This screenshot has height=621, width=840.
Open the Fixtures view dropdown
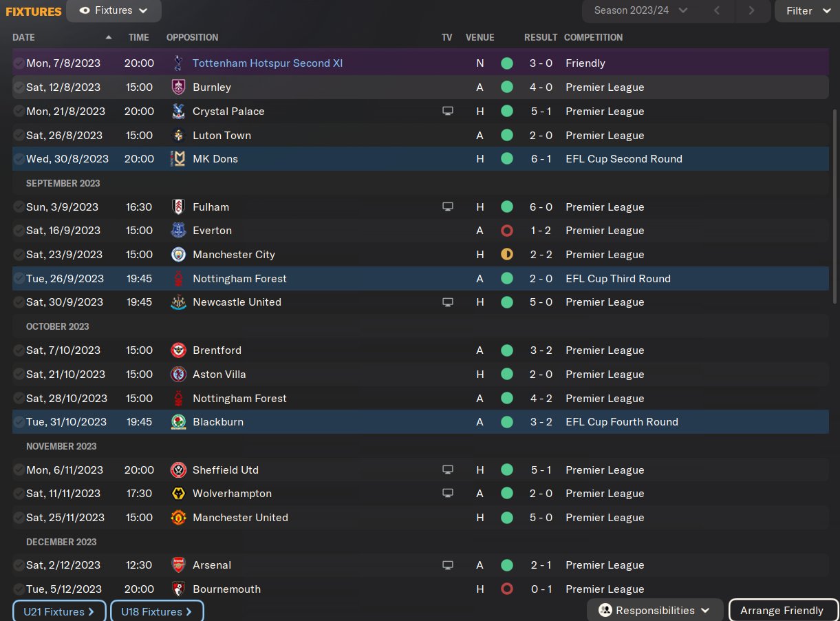(x=114, y=11)
